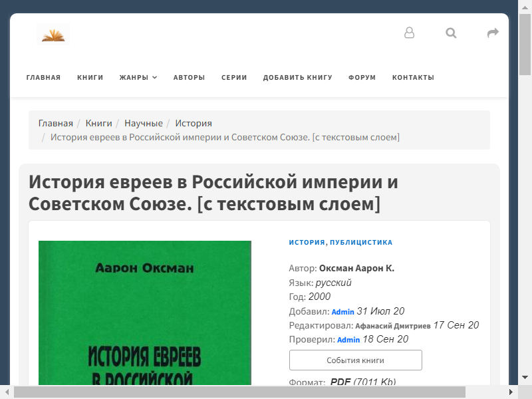The height and width of the screenshot is (399, 532).
Task: Click the События книги button
Action: coord(356,360)
